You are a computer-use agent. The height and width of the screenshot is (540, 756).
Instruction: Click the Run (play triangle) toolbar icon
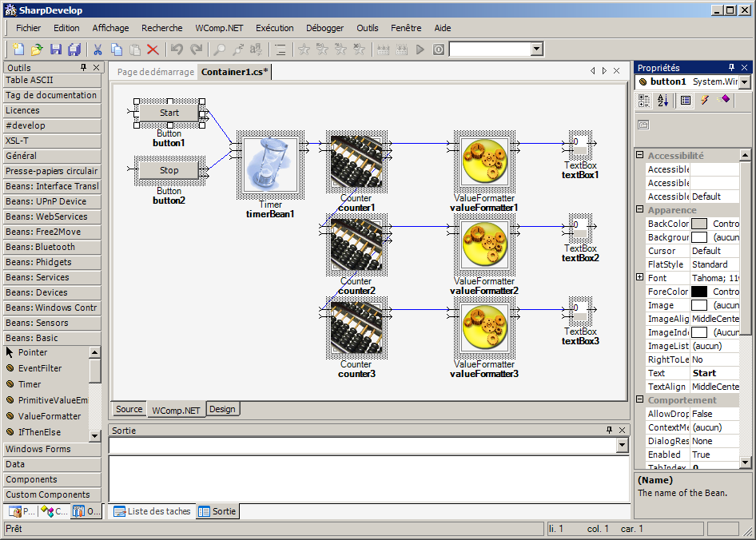[420, 50]
